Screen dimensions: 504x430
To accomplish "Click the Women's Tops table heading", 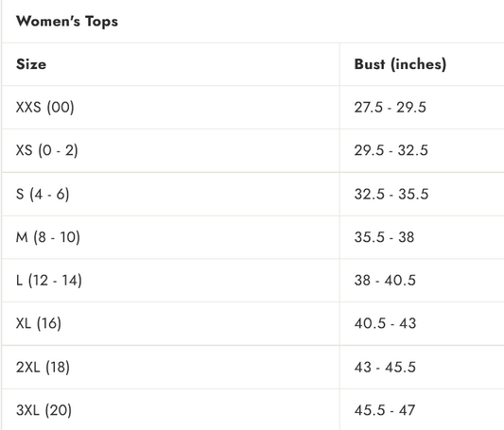I will 67,22.
